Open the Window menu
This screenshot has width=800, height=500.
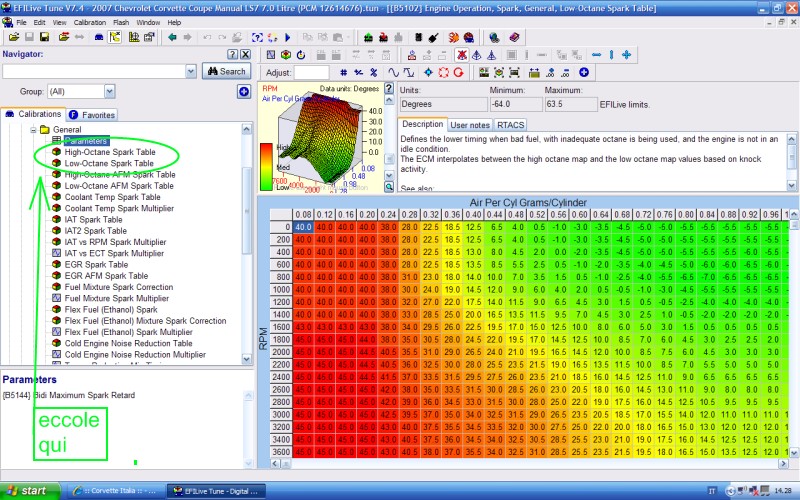click(x=148, y=22)
